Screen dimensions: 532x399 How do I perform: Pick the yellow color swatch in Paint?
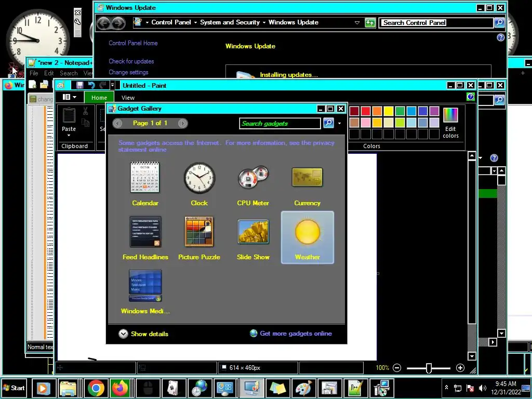coord(389,111)
